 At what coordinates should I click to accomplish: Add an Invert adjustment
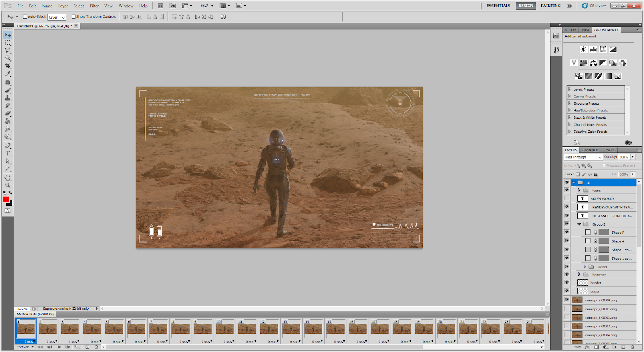579,76
